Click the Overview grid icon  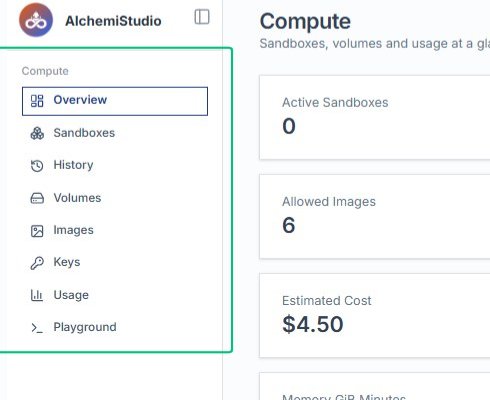click(x=37, y=101)
